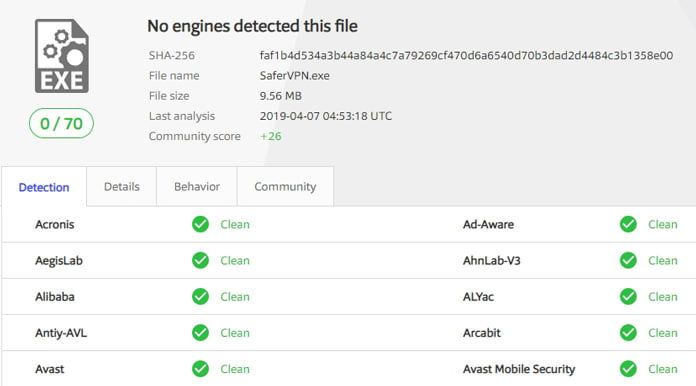
Task: Click the Clean result for Acronis
Action: 235,225
